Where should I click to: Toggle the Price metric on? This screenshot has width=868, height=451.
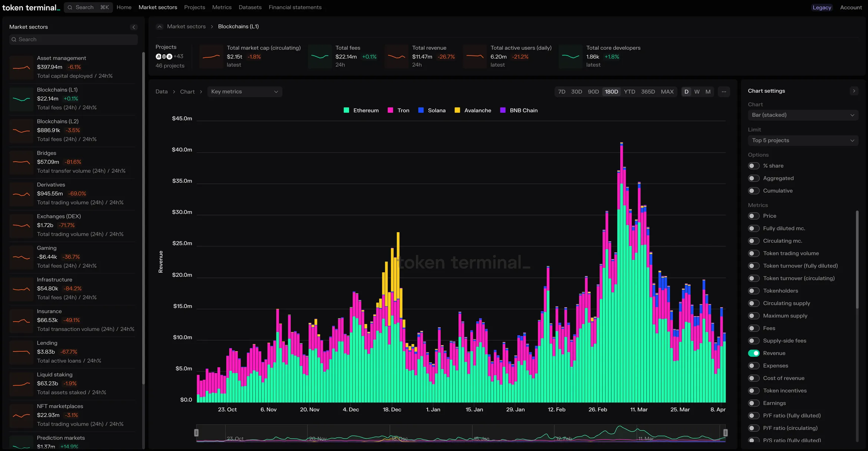[753, 216]
